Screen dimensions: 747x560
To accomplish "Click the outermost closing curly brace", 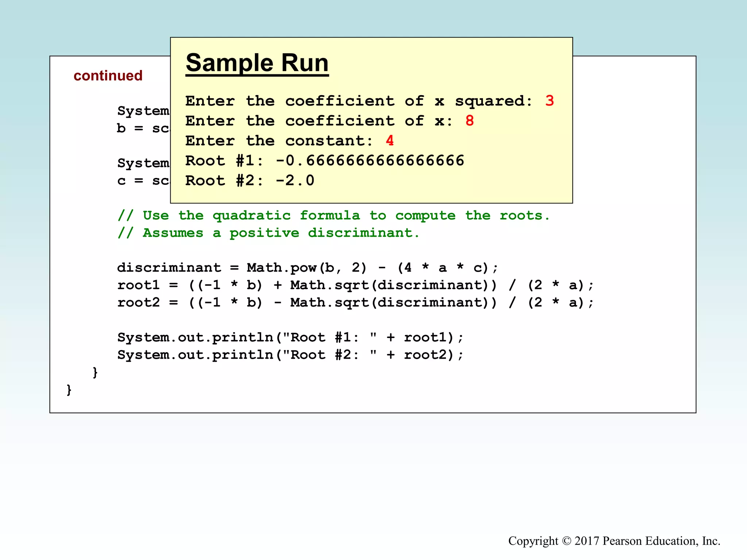I will click(69, 390).
